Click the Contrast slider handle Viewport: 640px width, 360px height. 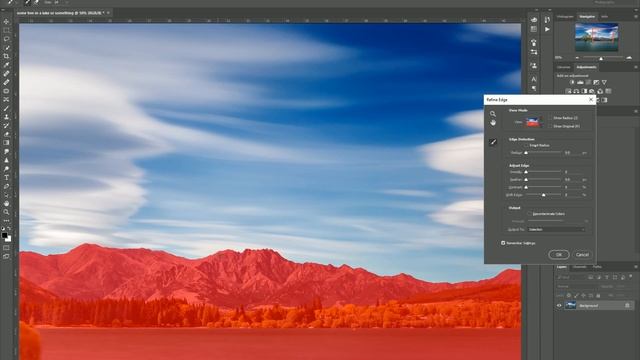[526, 187]
